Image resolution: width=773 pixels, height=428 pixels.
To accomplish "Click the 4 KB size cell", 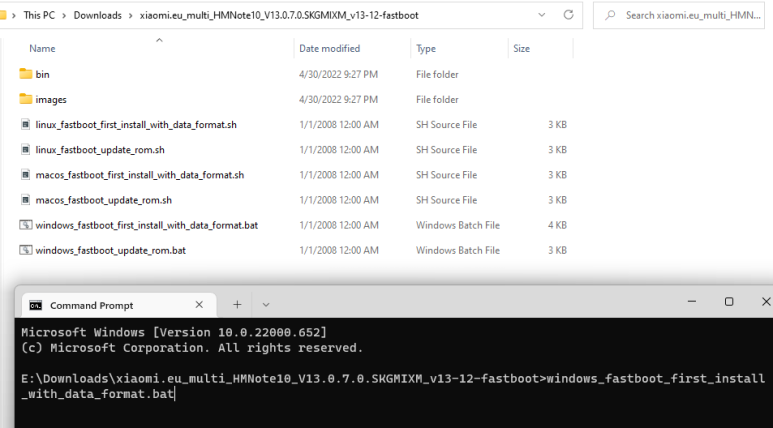I will coord(557,225).
